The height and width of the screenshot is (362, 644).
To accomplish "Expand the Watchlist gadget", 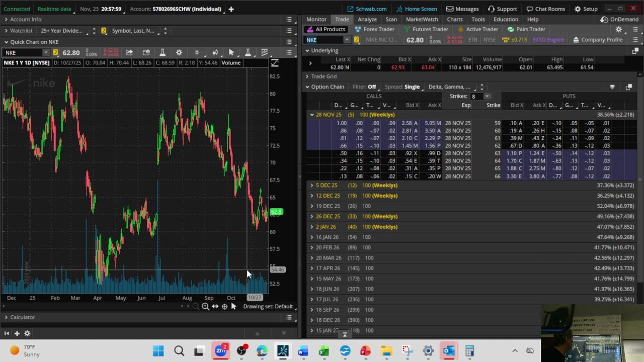I will pyautogui.click(x=6, y=31).
